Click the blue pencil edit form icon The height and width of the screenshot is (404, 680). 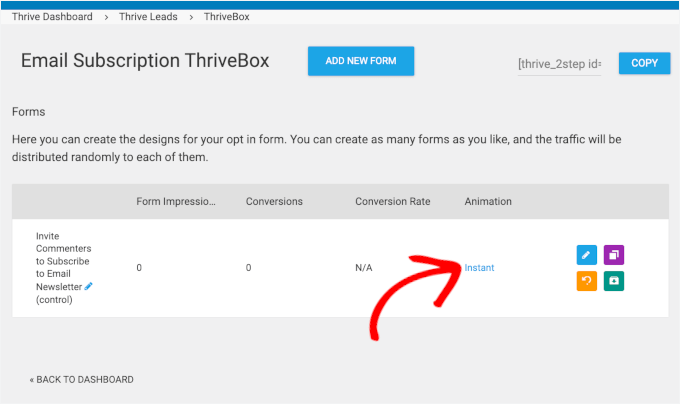[x=587, y=255]
